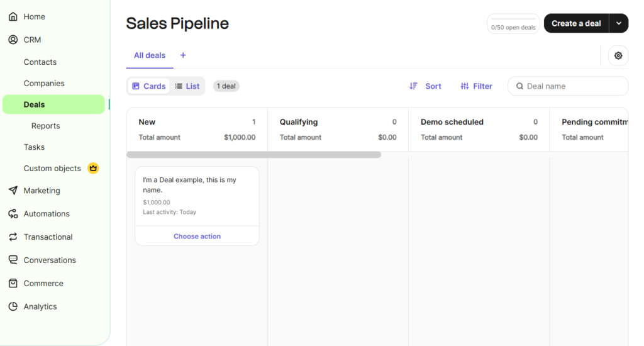Viewport: 644px width, 346px height.
Task: Switch to List view
Action: (187, 86)
